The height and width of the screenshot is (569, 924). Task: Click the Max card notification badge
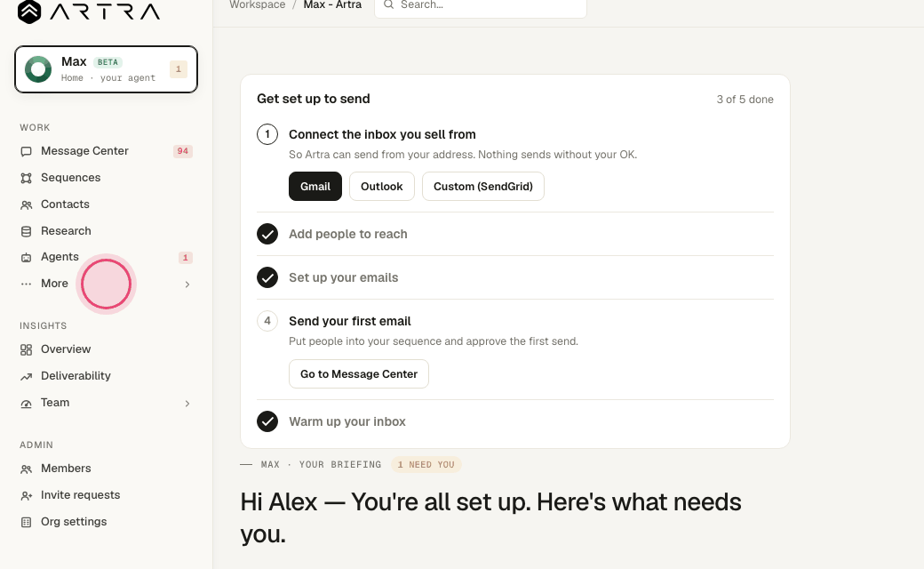point(179,69)
